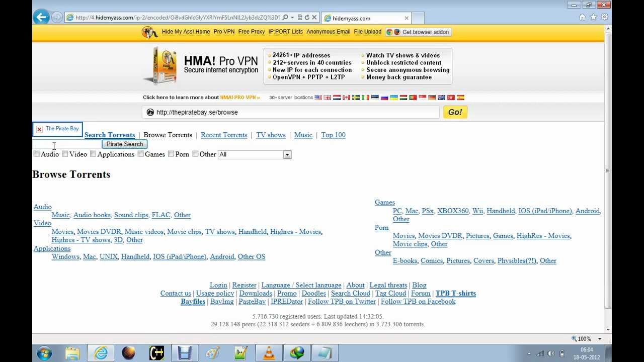Open the film strip video editor taskbar icon

[x=185, y=353]
